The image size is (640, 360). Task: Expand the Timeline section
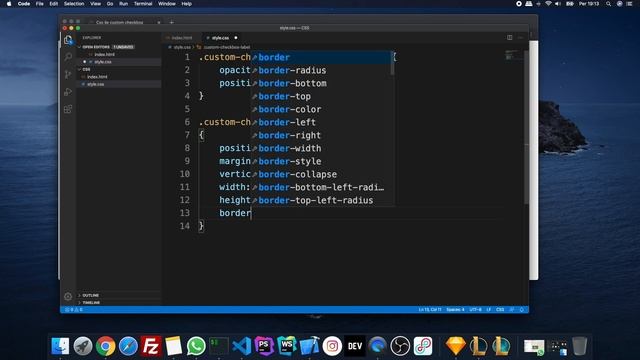click(91, 303)
